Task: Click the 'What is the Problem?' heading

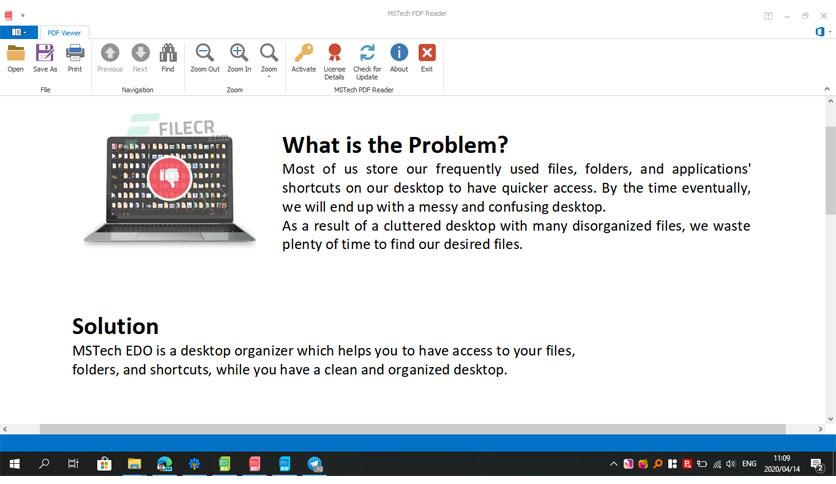Action: point(395,145)
